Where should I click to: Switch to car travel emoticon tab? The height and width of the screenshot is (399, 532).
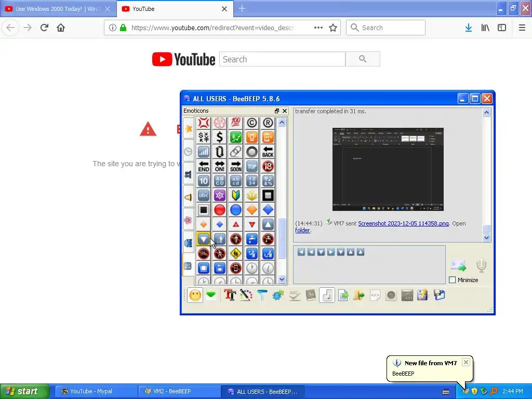(x=188, y=243)
